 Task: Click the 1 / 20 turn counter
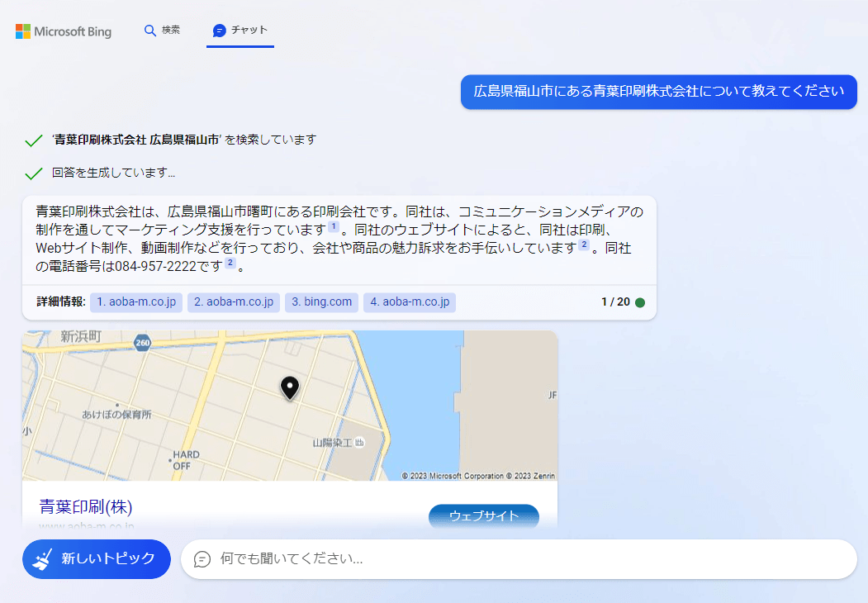coord(615,302)
